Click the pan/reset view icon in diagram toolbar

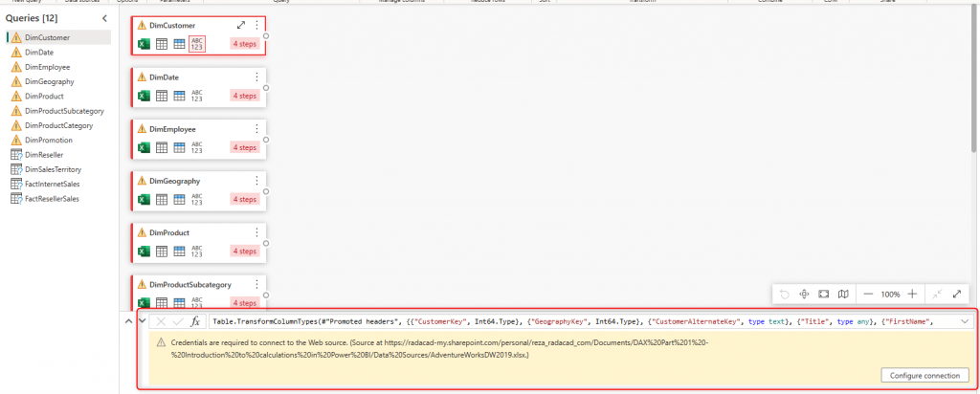(805, 294)
